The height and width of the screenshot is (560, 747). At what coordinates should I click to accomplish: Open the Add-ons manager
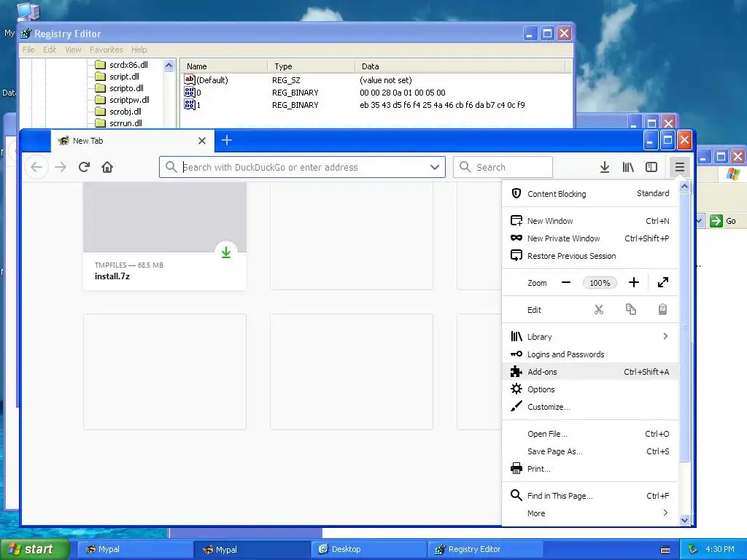pos(589,372)
